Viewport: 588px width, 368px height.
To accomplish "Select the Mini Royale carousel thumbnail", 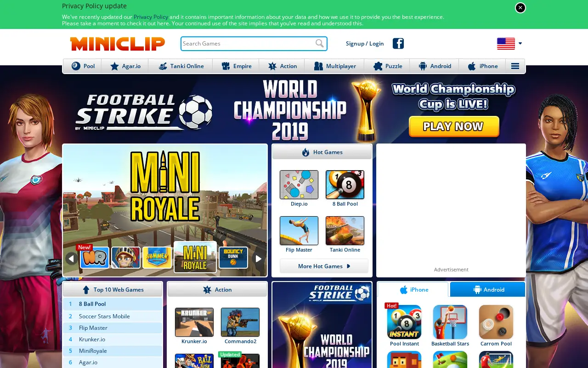I will point(195,257).
